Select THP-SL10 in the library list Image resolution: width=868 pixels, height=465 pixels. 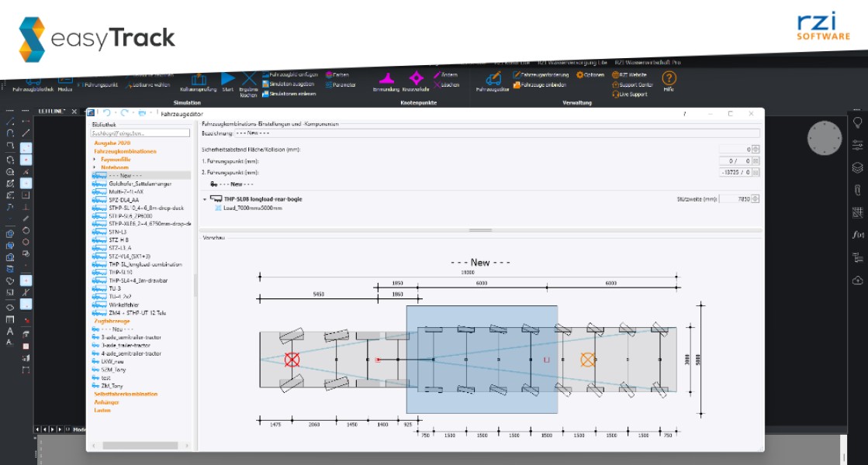[121, 273]
